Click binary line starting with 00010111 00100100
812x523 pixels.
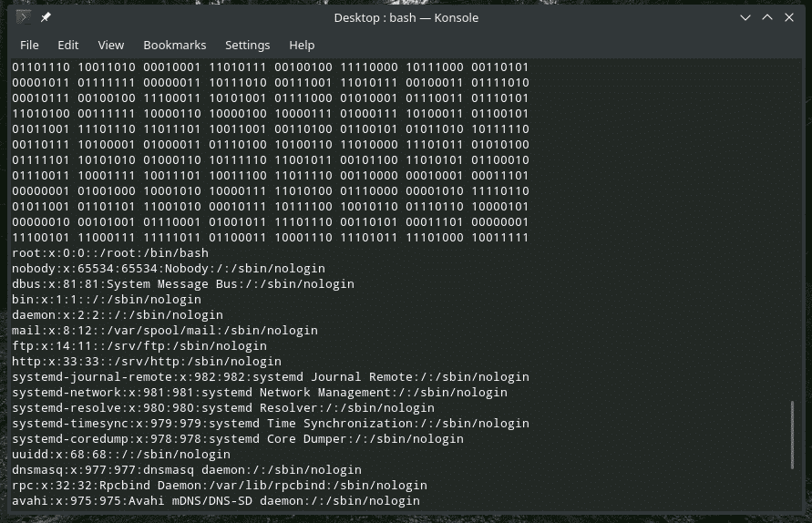271,97
